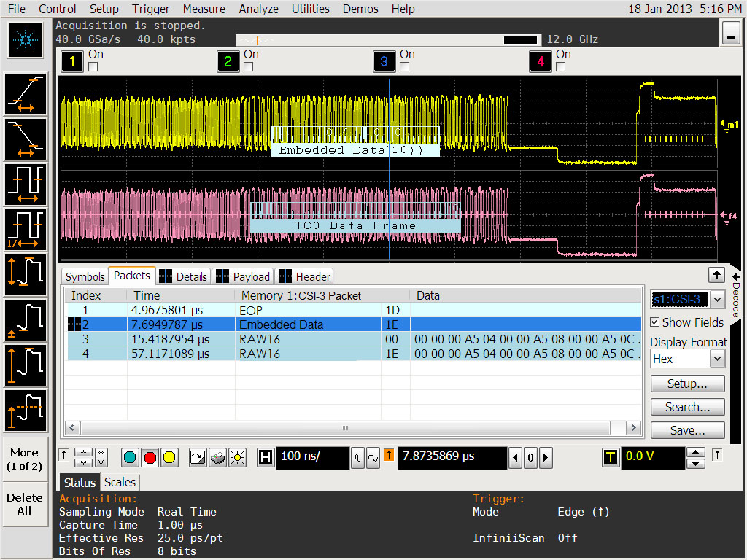Enable the Channel 3 On checkbox

click(405, 67)
